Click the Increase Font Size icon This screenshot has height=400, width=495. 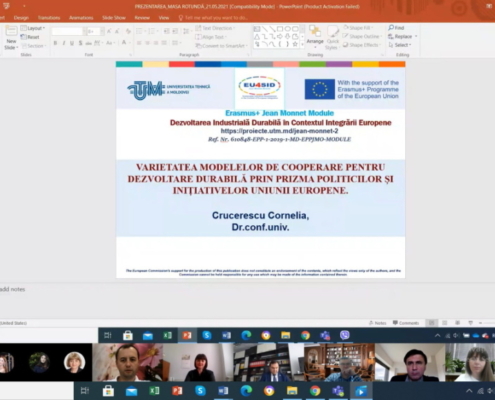coord(109,31)
